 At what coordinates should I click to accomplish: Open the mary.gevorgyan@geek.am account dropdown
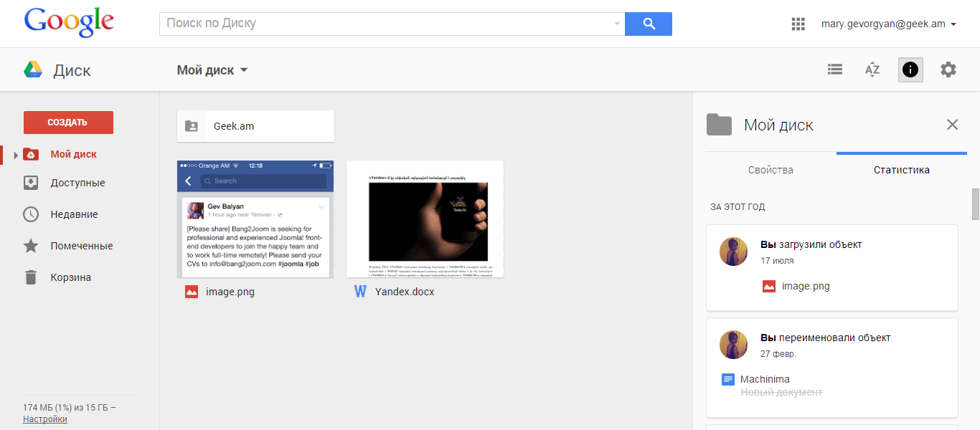[889, 24]
